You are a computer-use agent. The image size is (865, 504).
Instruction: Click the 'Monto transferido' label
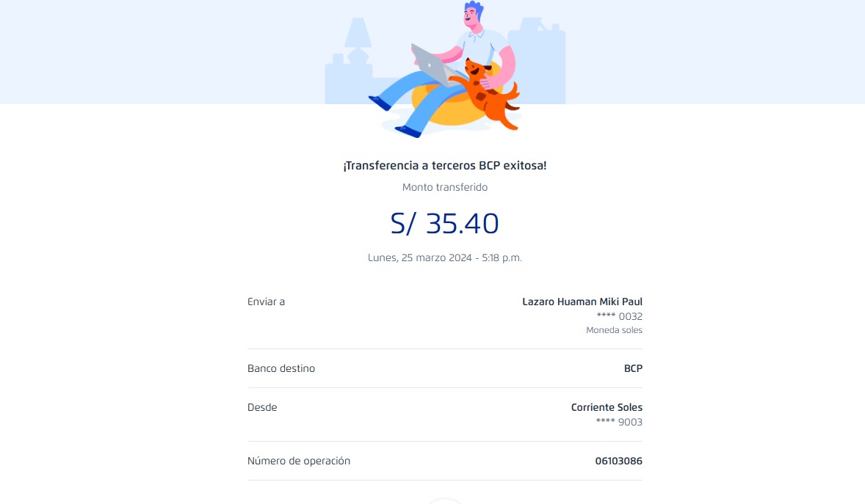click(445, 187)
